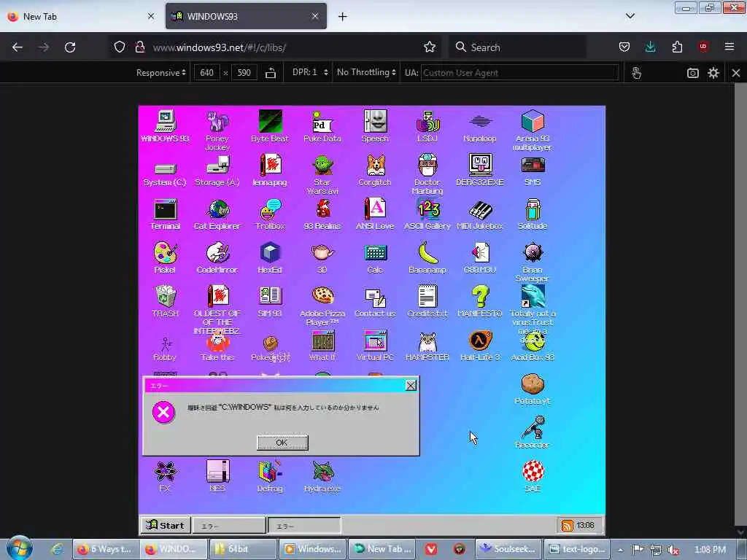This screenshot has width=747, height=560.
Task: Open LSDJ music tracker
Action: [427, 125]
